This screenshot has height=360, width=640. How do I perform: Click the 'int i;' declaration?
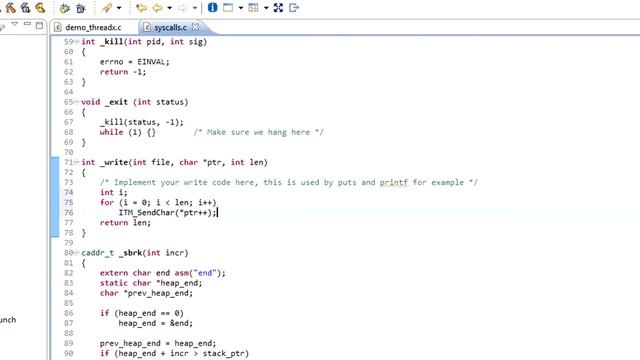114,193
